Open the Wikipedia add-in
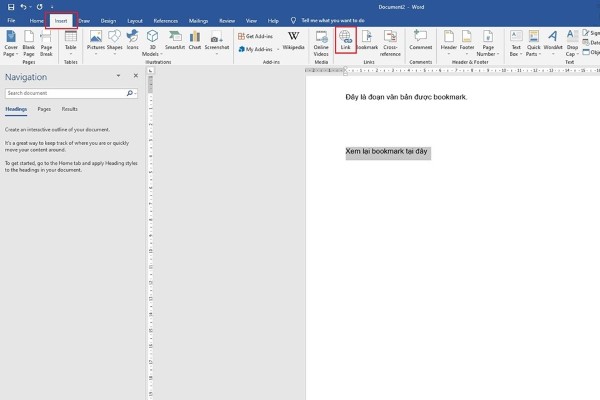The width and height of the screenshot is (600, 400). 293,40
